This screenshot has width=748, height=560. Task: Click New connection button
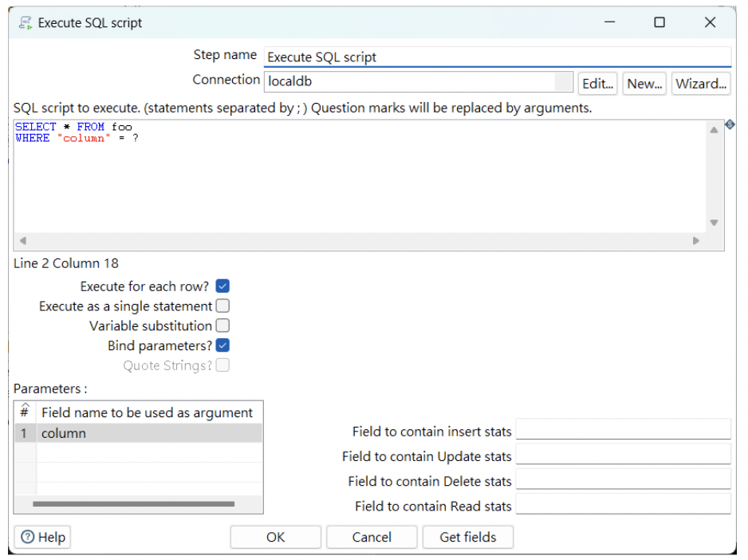[644, 84]
